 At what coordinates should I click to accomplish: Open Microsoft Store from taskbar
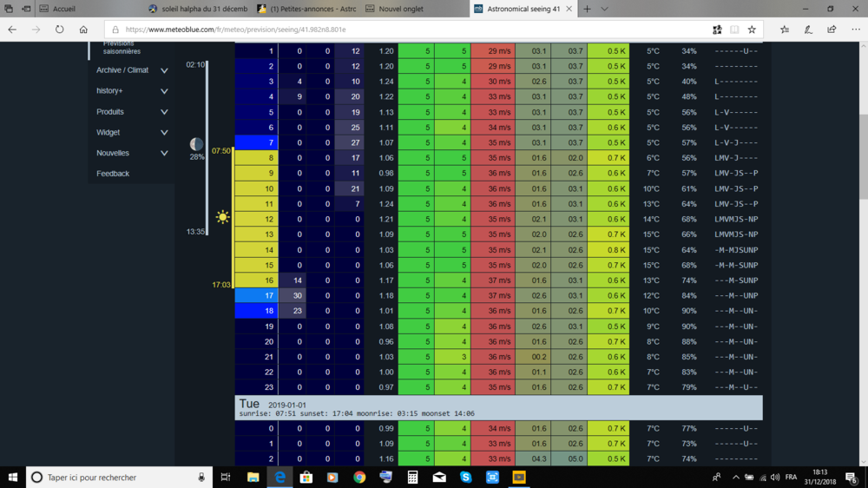306,477
